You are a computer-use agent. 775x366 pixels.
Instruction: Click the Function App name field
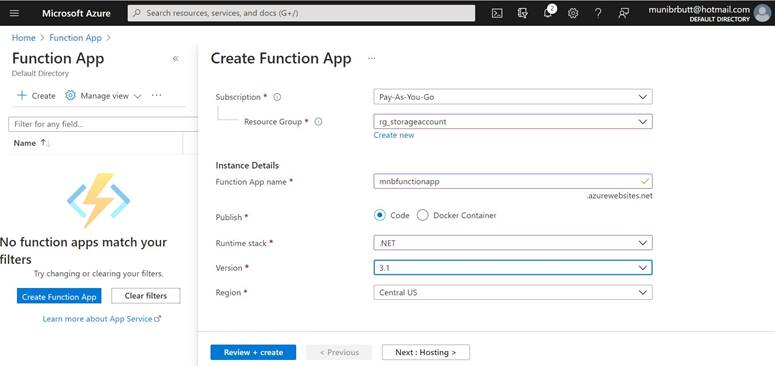tap(513, 181)
